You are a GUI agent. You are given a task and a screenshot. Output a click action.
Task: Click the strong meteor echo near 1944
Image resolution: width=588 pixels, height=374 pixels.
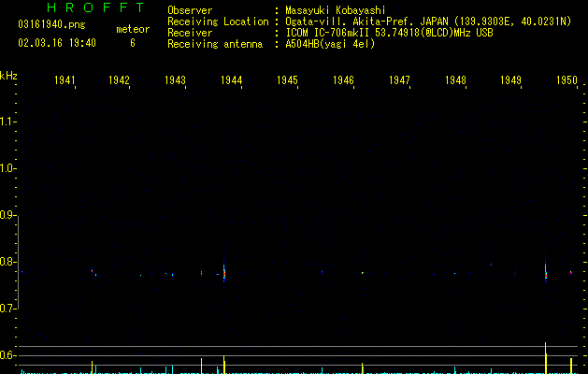[x=224, y=272]
